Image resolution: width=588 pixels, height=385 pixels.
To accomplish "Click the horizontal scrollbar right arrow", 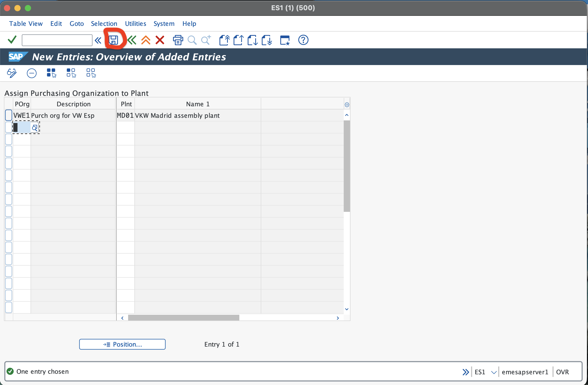I will (338, 318).
